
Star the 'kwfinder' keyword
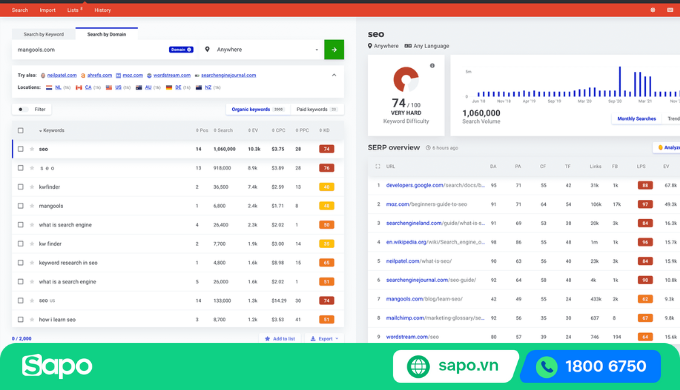(x=32, y=187)
